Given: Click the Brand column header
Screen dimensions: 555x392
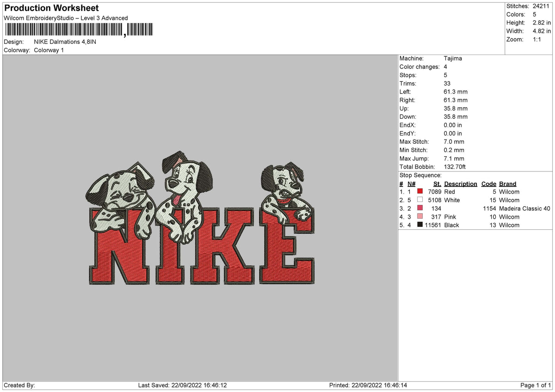Looking at the screenshot, I should [x=508, y=184].
